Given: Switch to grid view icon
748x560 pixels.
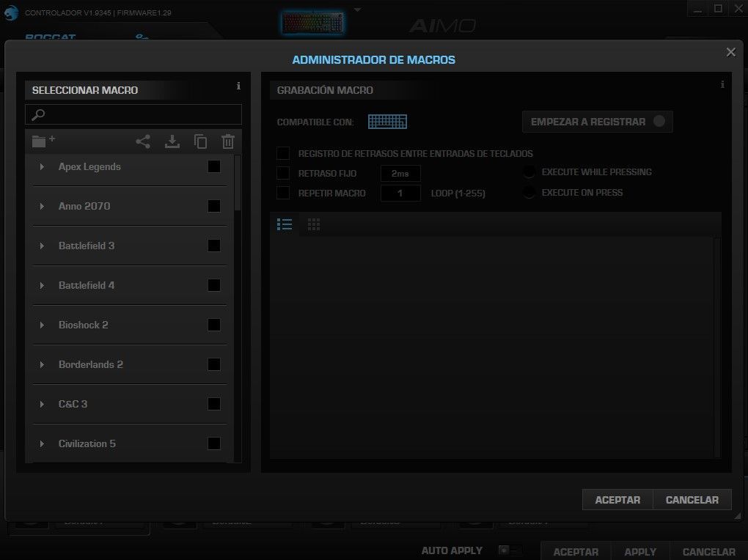Looking at the screenshot, I should [314, 224].
